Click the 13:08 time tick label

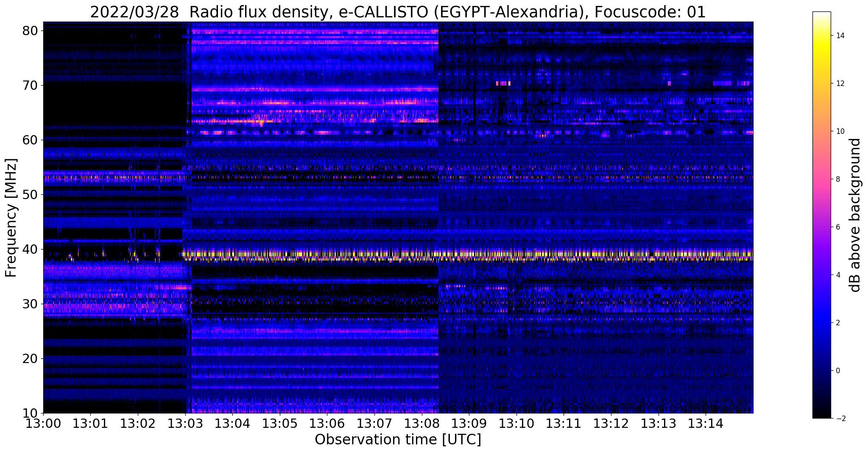[x=422, y=423]
